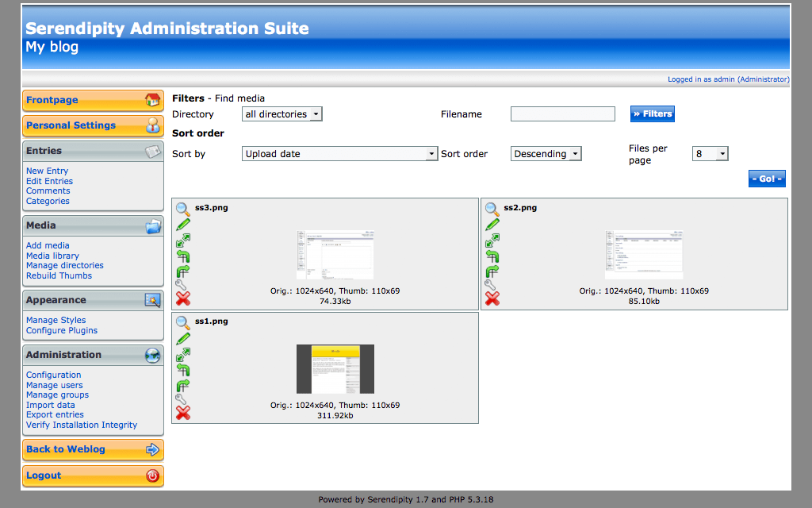Delete ss1.png using the red X icon
Image resolution: width=812 pixels, height=508 pixels.
point(182,413)
